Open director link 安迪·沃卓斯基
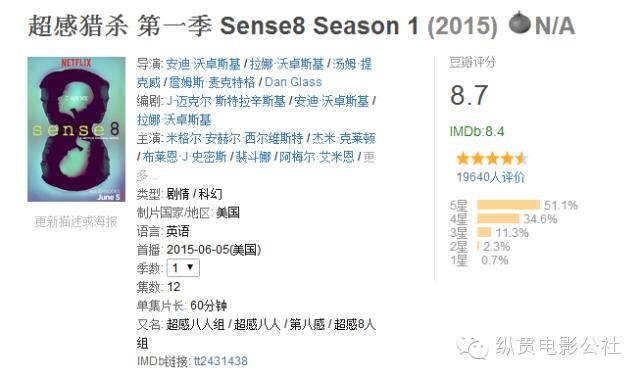Image resolution: width=640 pixels, height=378 pixels. click(203, 64)
